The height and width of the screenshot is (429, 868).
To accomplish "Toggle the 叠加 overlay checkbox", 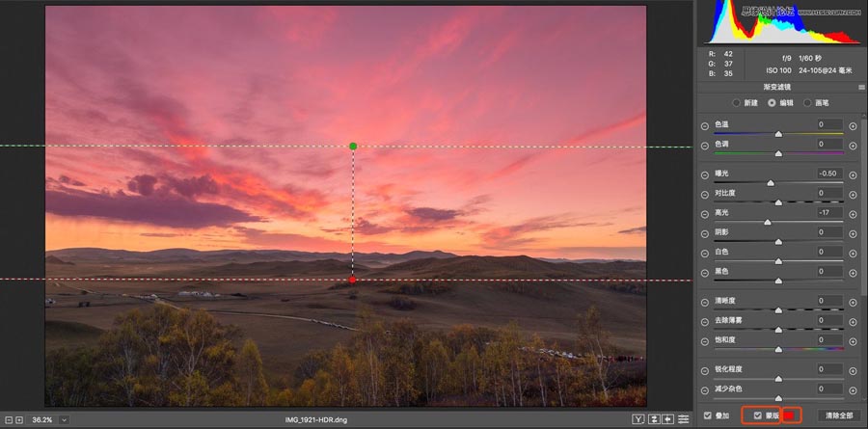I will point(709,416).
